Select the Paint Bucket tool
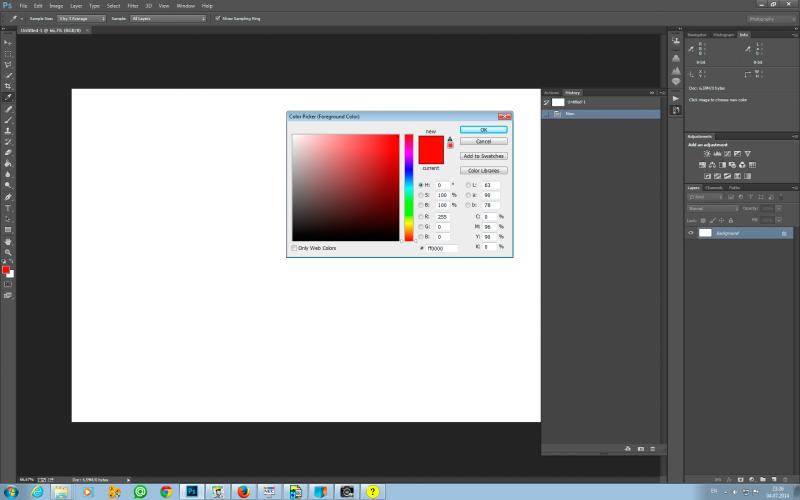Image resolution: width=800 pixels, height=500 pixels. [x=8, y=163]
